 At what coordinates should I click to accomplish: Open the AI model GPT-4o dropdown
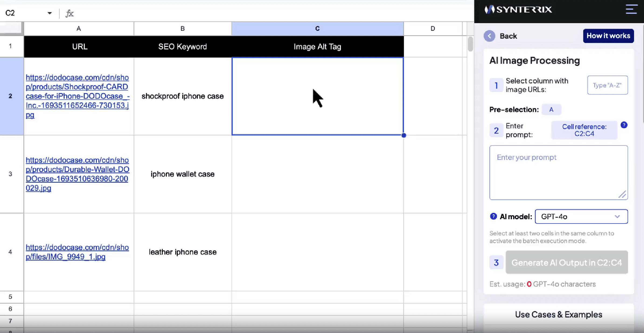coord(581,217)
